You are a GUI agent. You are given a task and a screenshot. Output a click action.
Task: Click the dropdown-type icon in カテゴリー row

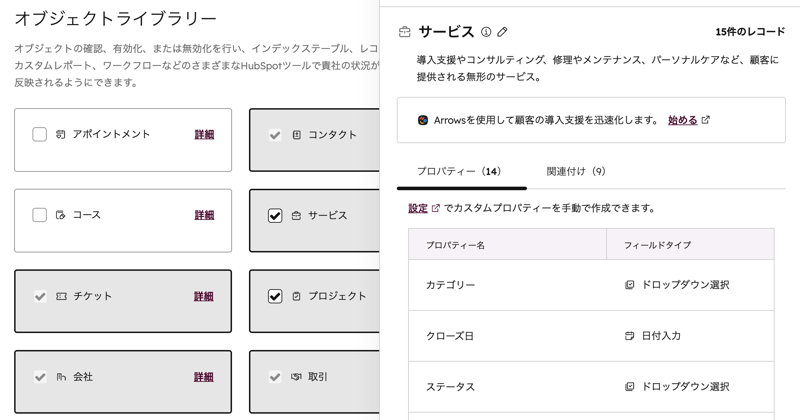point(629,285)
